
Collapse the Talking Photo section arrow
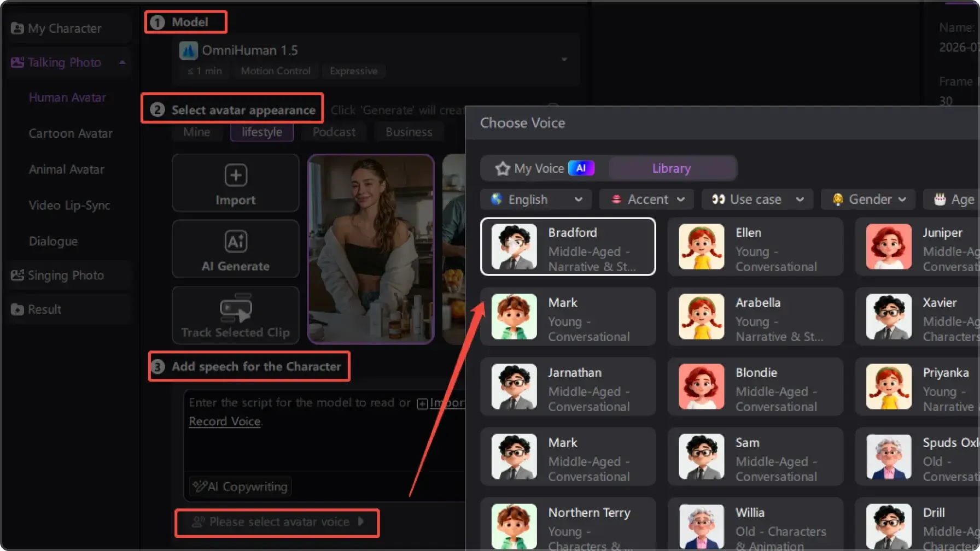[122, 62]
